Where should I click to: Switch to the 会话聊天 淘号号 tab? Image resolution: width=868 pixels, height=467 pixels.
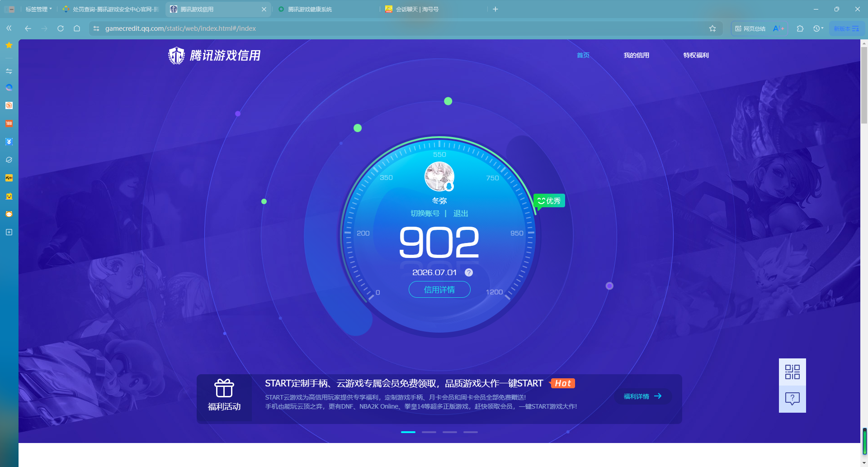(x=417, y=9)
